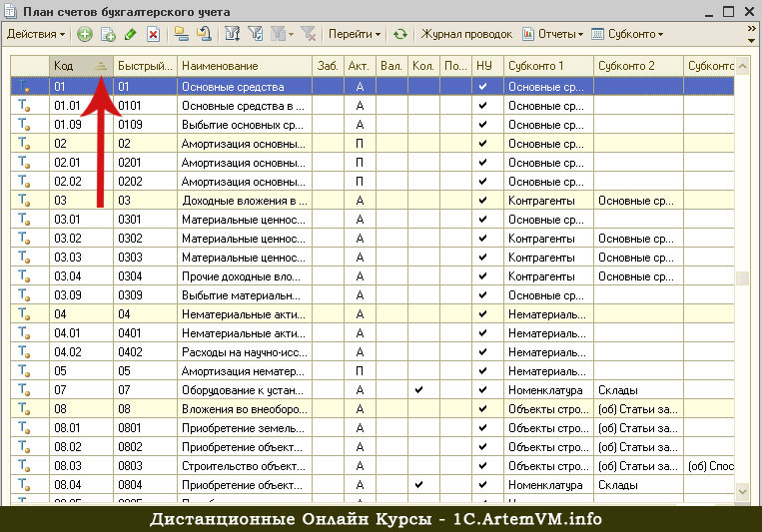This screenshot has height=532, width=762.
Task: Click the green pencil Edit icon
Action: (130, 35)
